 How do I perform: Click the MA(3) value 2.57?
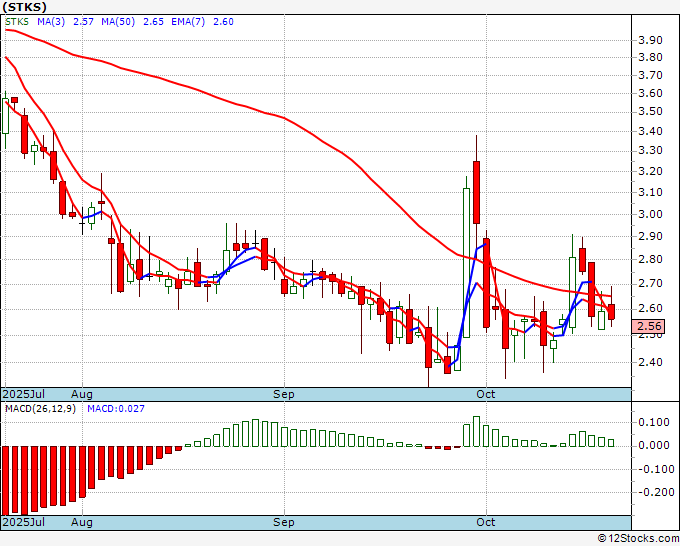point(83,22)
